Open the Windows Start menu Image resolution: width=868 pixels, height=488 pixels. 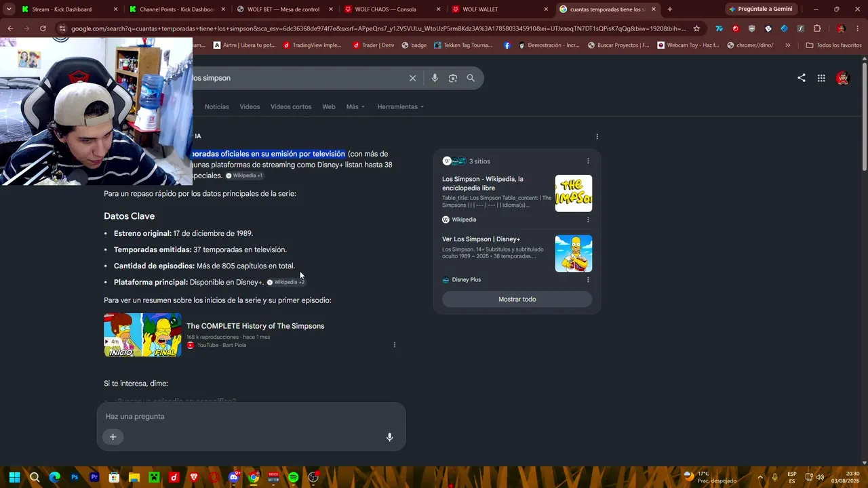point(14,477)
